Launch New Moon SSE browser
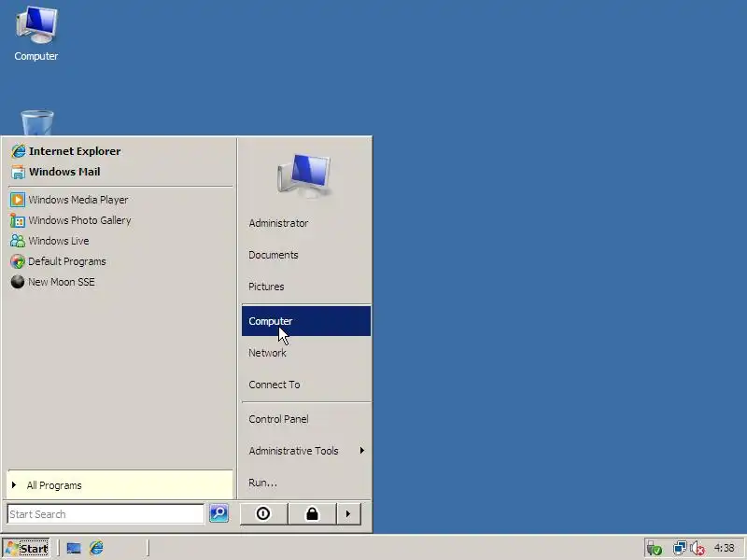The height and width of the screenshot is (560, 747). tap(120, 282)
